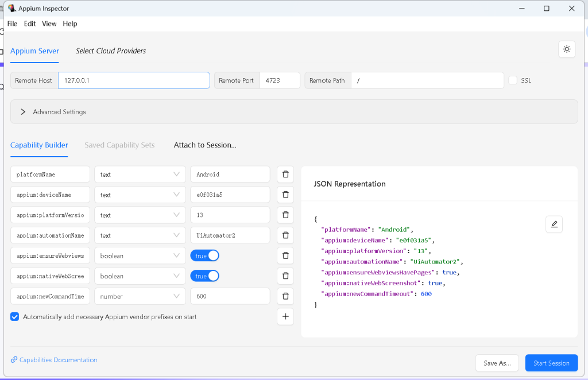Open type dropdown for appium:deviceName
The width and height of the screenshot is (588, 380).
coord(140,195)
